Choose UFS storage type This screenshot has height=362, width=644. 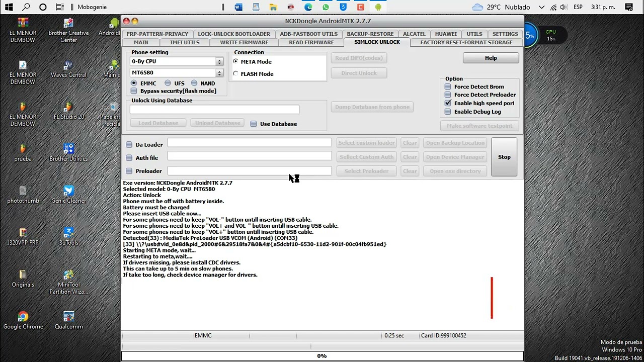168,83
